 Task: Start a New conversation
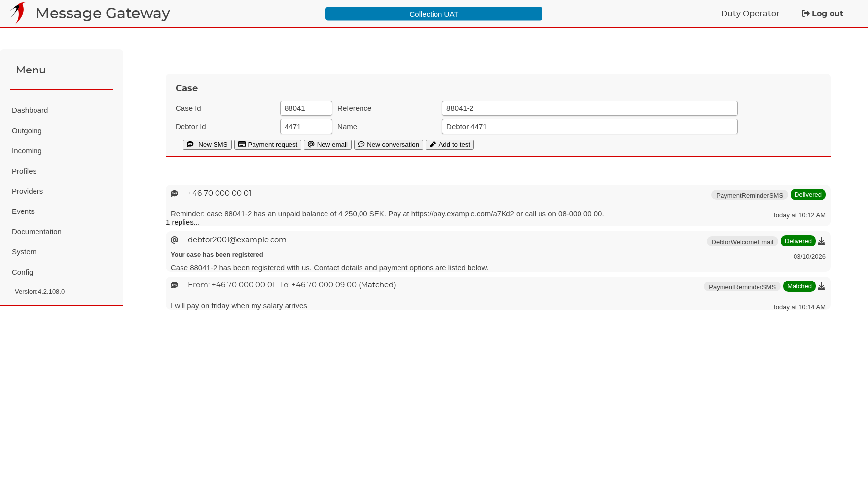coord(389,144)
